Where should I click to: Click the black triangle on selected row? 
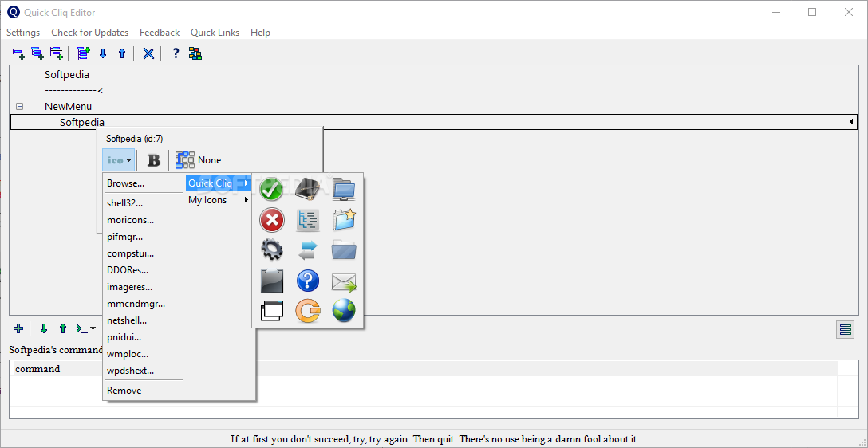[851, 122]
